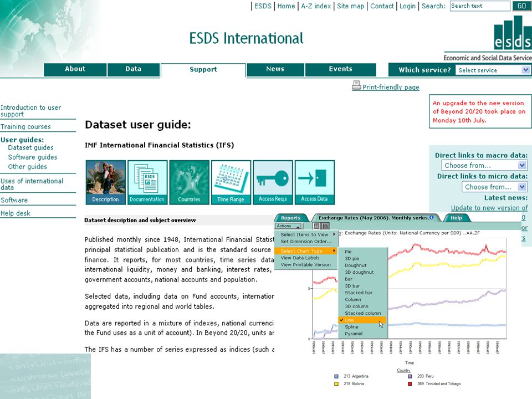Click the table view icon in chart toolbar
The height and width of the screenshot is (399, 532).
point(316,226)
